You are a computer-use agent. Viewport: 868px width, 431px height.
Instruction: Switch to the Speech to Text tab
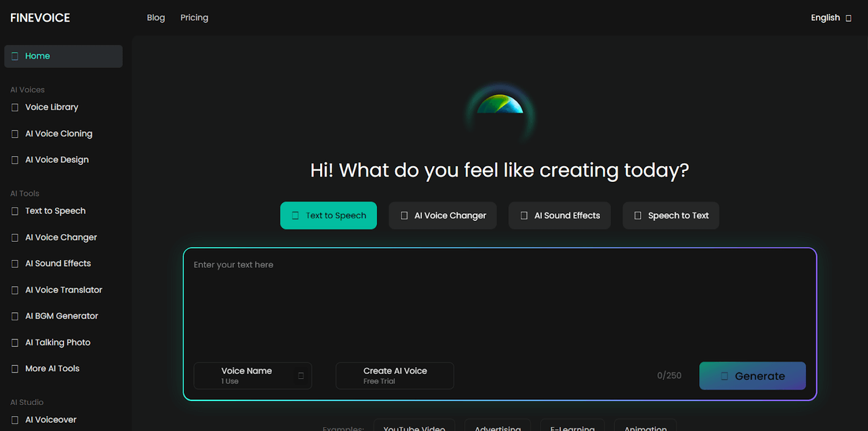(671, 215)
